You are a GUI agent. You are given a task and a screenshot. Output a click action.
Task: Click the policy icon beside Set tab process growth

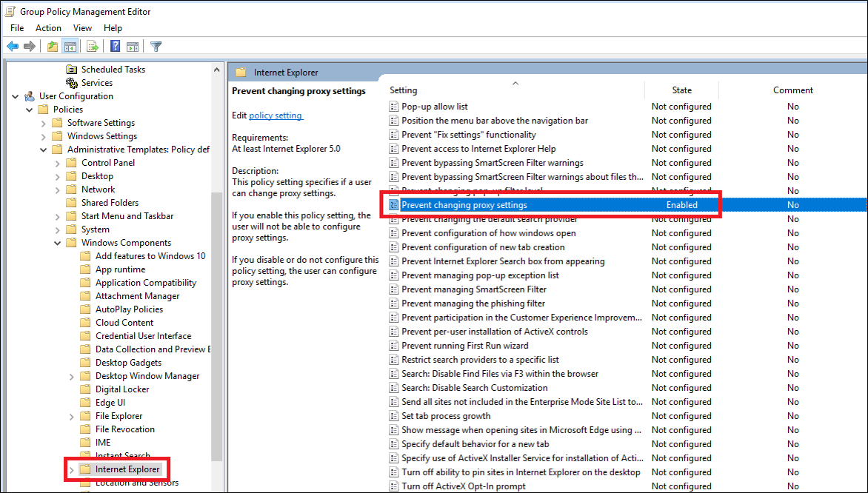click(x=393, y=415)
